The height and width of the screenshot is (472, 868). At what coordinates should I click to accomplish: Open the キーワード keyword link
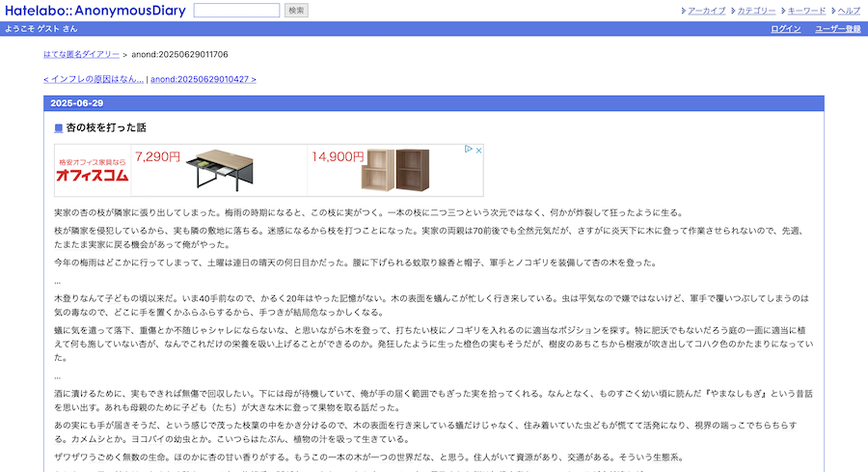point(806,11)
